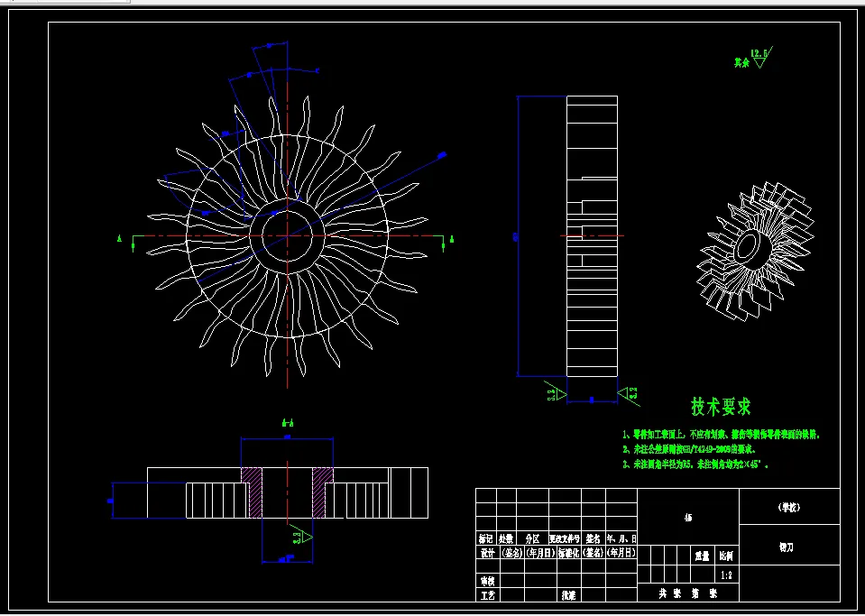Image resolution: width=865 pixels, height=616 pixels.
Task: Click the (签名) cell beside 设计
Action: tap(512, 553)
